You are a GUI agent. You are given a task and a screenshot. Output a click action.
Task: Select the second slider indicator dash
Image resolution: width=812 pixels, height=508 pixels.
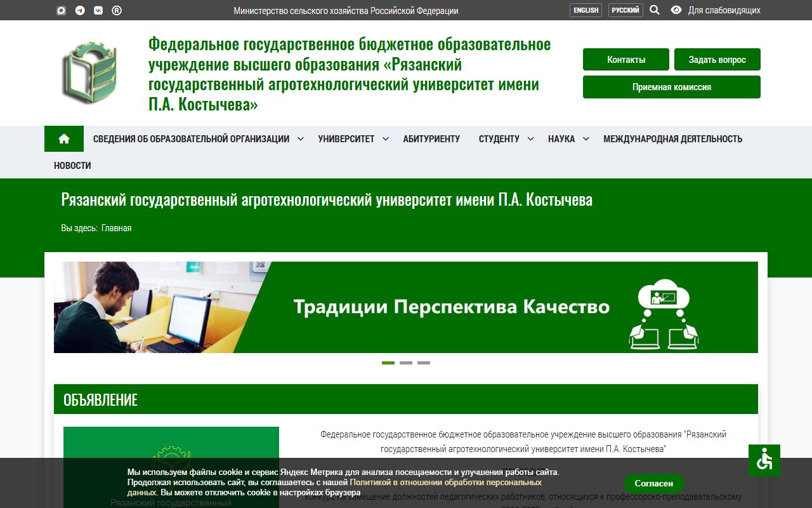click(x=406, y=363)
